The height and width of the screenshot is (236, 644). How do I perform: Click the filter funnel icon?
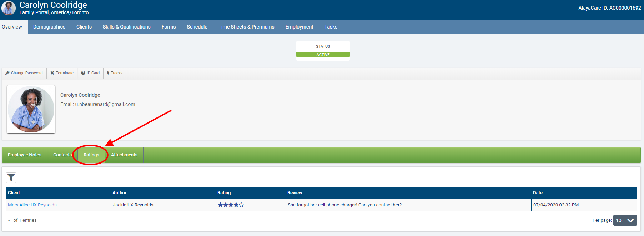tap(11, 177)
